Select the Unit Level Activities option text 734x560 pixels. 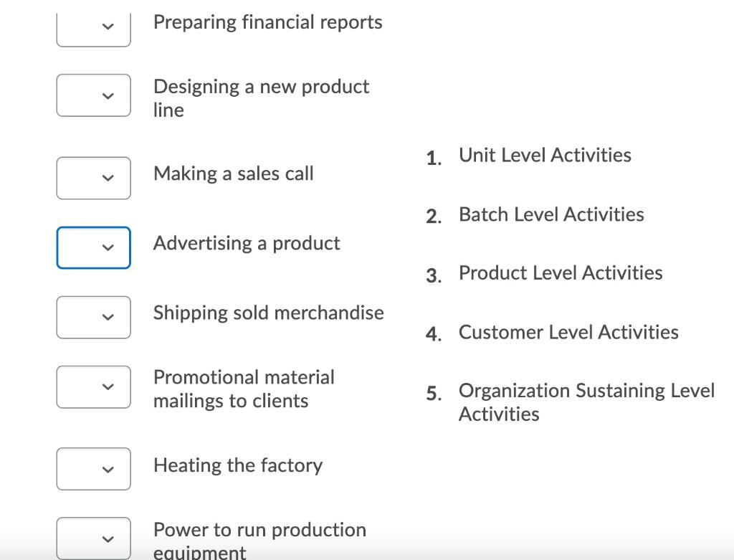pyautogui.click(x=545, y=154)
